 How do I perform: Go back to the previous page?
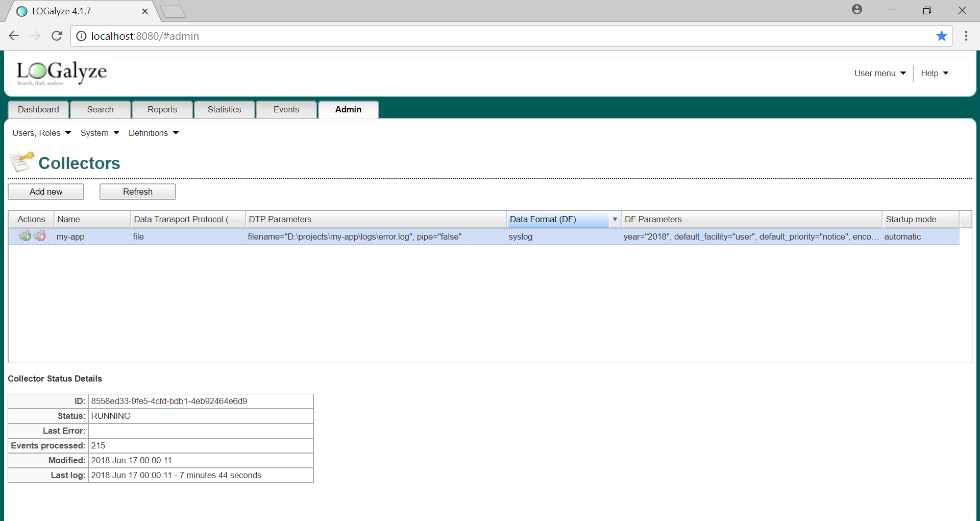[14, 36]
